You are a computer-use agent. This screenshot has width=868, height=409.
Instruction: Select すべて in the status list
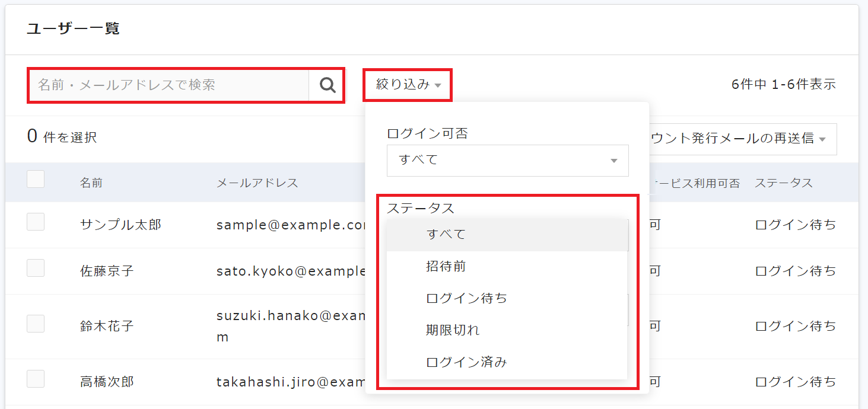[507, 235]
